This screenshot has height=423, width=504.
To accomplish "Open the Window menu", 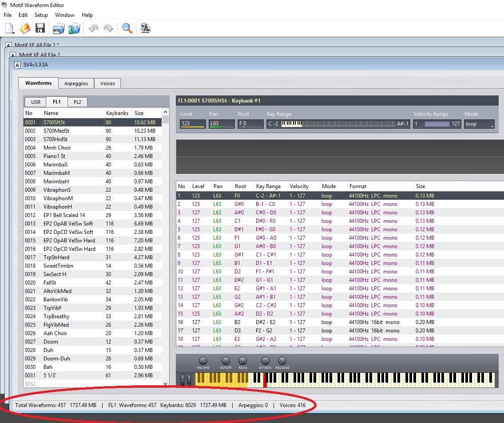I will 64,15.
